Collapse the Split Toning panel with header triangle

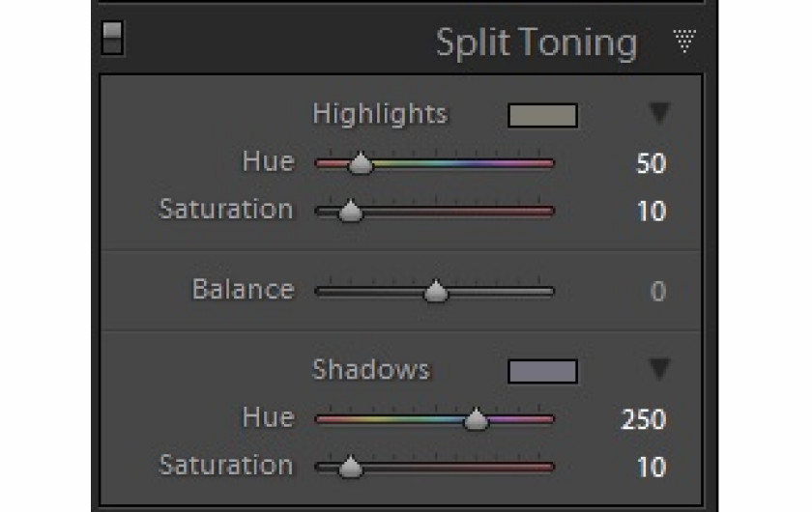(x=683, y=42)
